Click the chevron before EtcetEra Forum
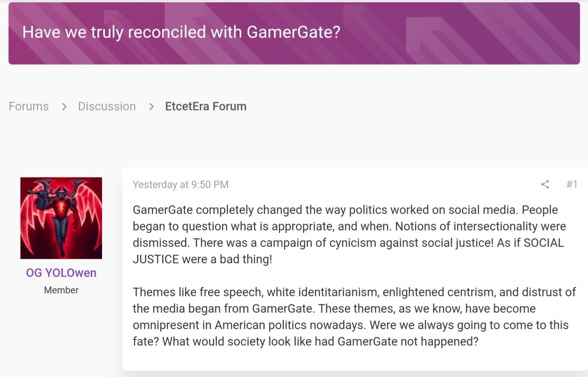This screenshot has width=588, height=377. pyautogui.click(x=152, y=107)
